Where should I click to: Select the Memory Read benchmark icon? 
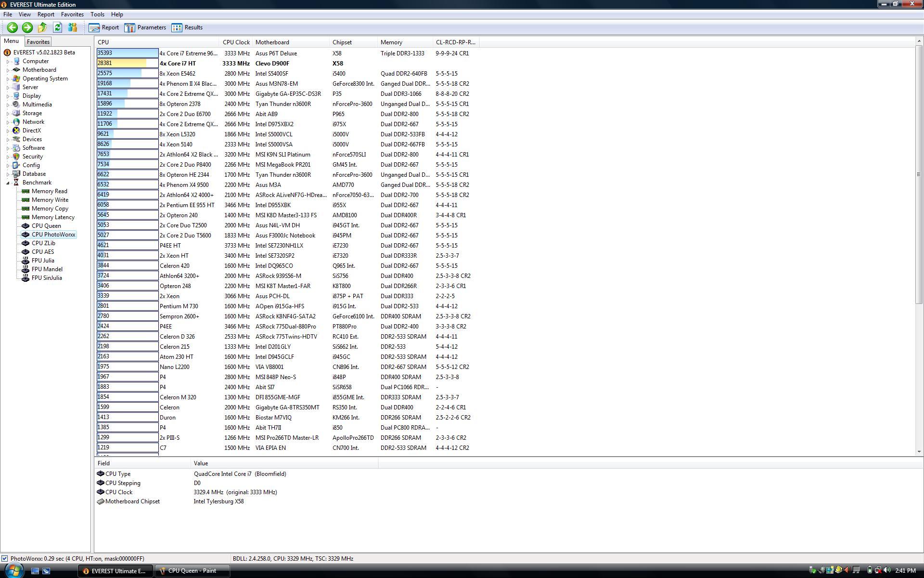click(26, 191)
